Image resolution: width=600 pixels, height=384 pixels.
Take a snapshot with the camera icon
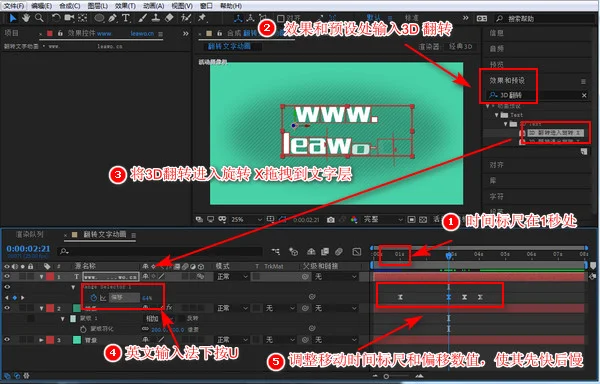(331, 220)
